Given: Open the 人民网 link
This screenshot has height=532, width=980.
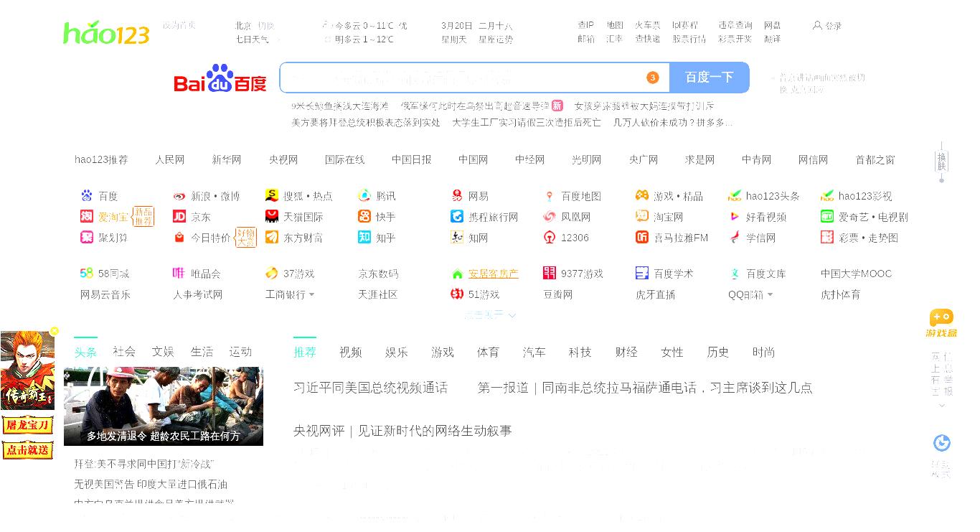Looking at the screenshot, I should pos(170,159).
